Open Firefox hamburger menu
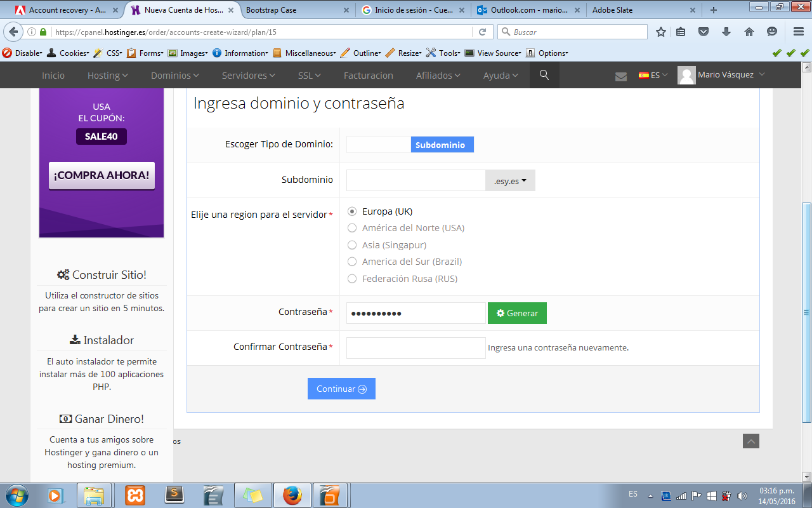 point(799,32)
